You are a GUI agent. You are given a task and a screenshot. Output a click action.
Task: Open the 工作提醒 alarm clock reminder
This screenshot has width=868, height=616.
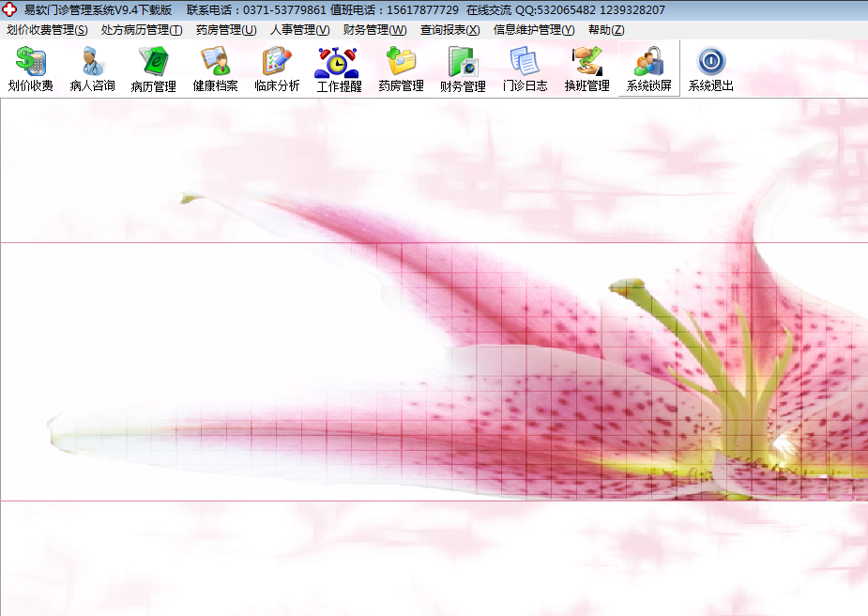point(339,69)
